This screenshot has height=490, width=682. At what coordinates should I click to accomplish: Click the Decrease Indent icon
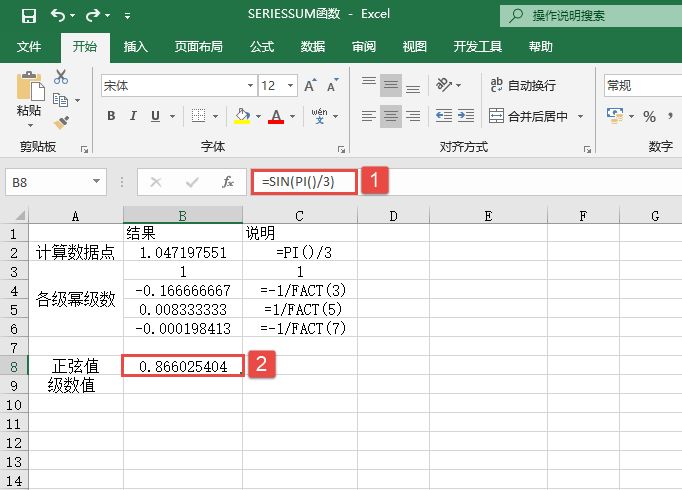click(x=444, y=116)
